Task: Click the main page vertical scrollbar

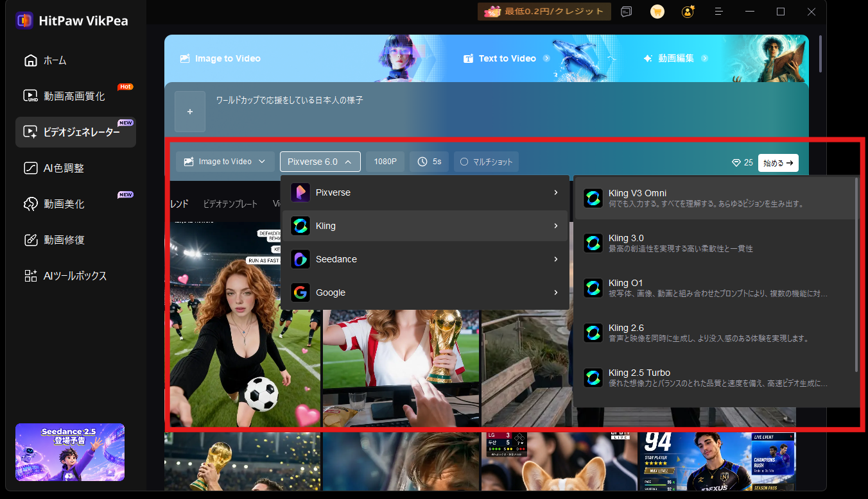Action: [819, 54]
